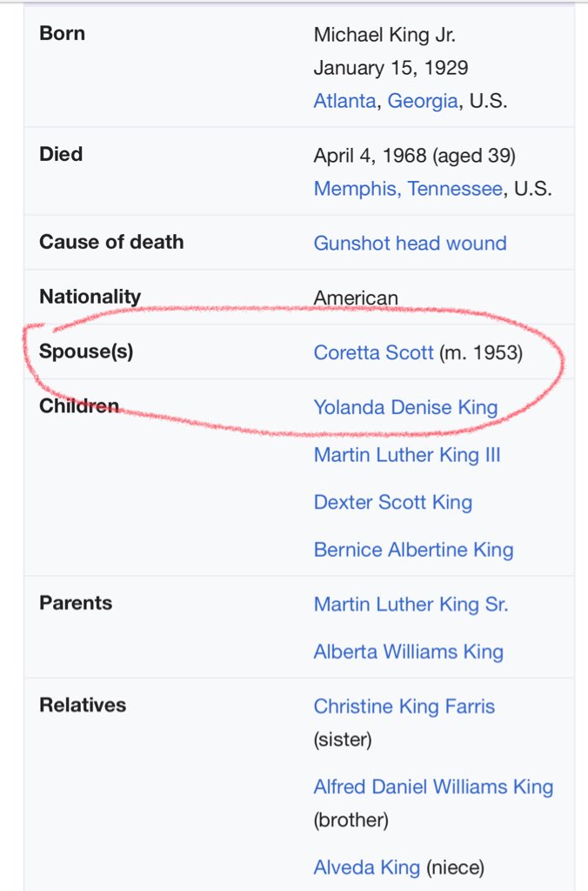Select the Spouse(s) row label
Screen dimensions: 588x891
pos(86,352)
